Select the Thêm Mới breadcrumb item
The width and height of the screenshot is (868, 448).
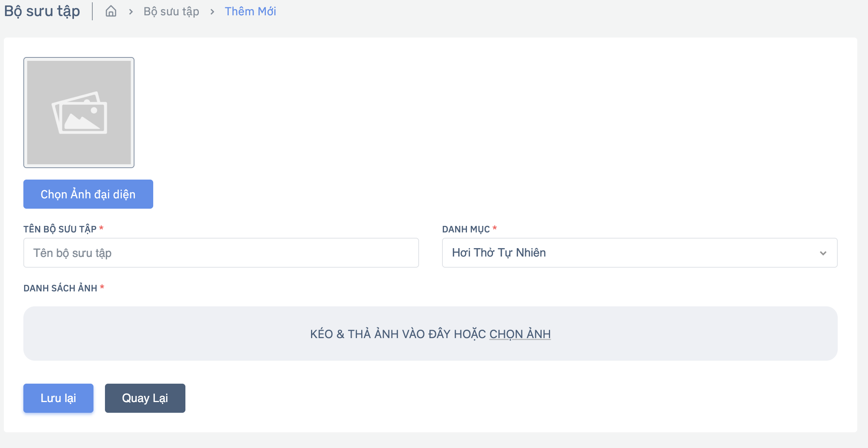click(250, 11)
